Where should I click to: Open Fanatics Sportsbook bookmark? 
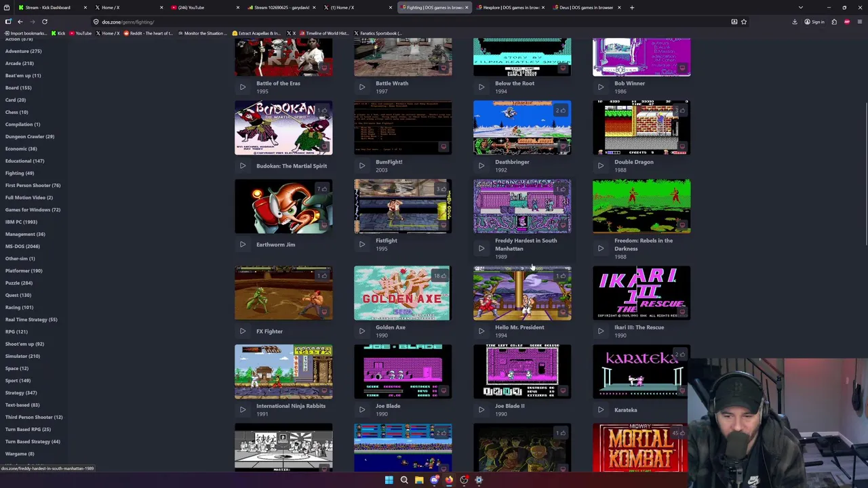click(x=377, y=33)
